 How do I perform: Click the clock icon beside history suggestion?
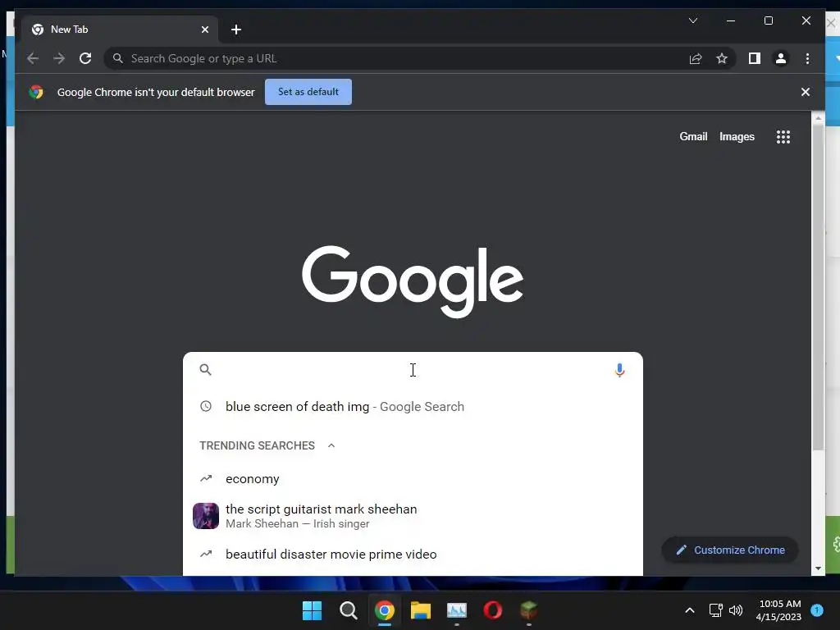(206, 407)
